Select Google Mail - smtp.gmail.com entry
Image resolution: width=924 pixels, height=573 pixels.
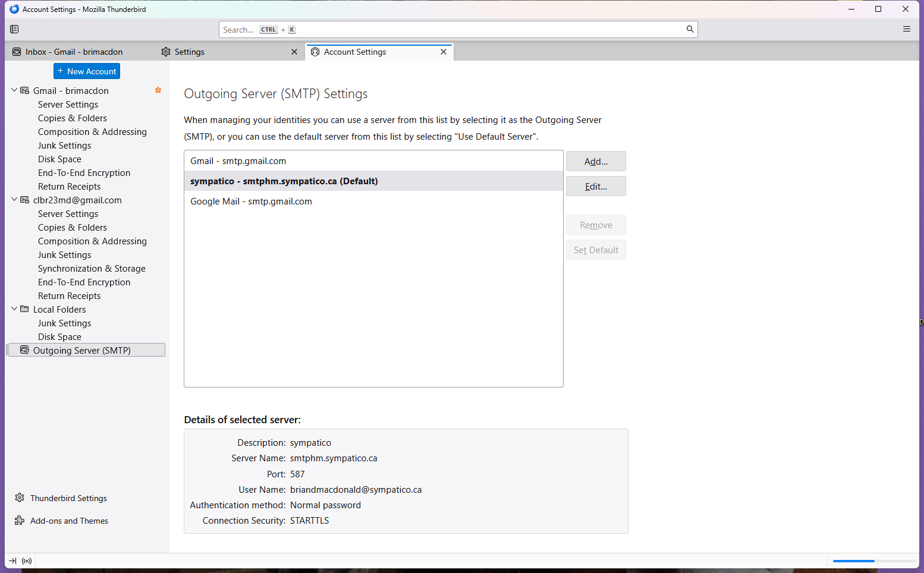pyautogui.click(x=373, y=202)
